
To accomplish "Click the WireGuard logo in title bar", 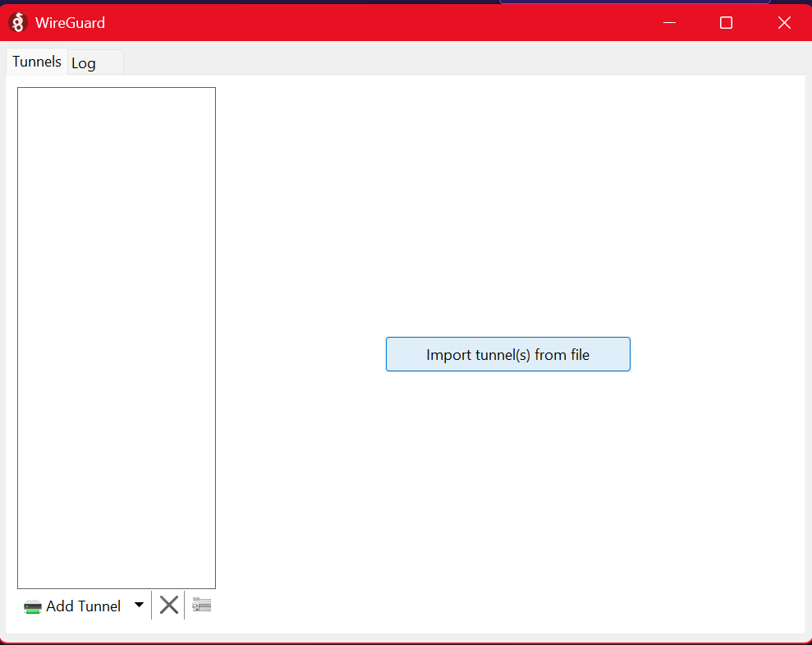I will click(18, 23).
